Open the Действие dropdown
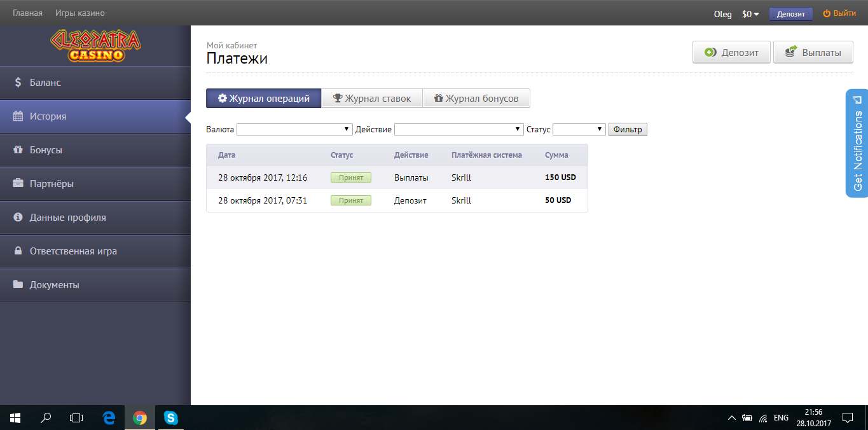 [459, 129]
